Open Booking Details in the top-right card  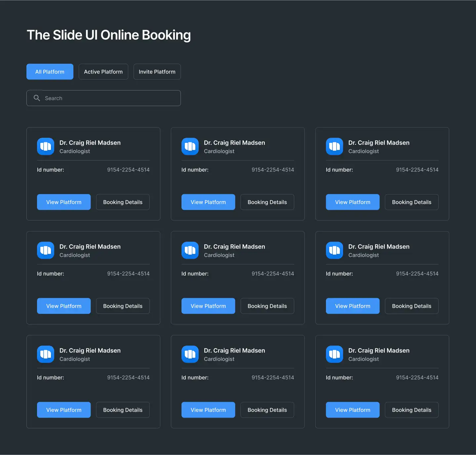pos(412,202)
